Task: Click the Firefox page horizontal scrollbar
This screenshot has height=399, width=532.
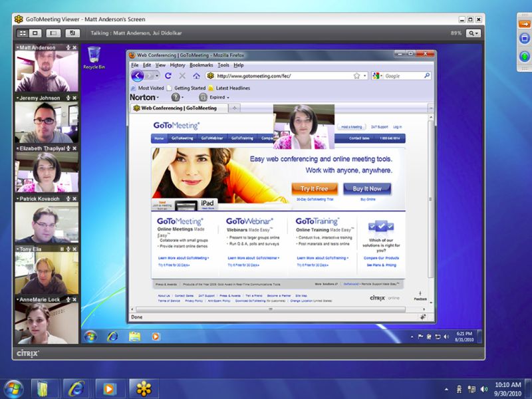Action: coord(271,309)
